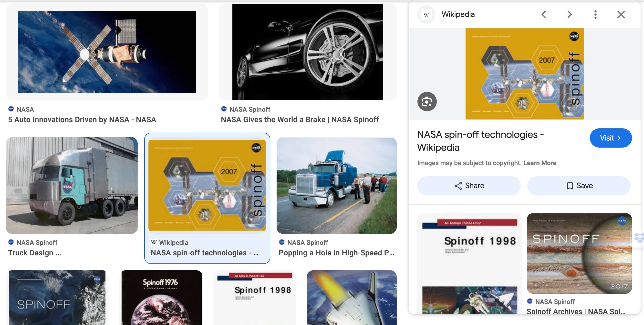Go to previous image in preview panel

tap(544, 14)
